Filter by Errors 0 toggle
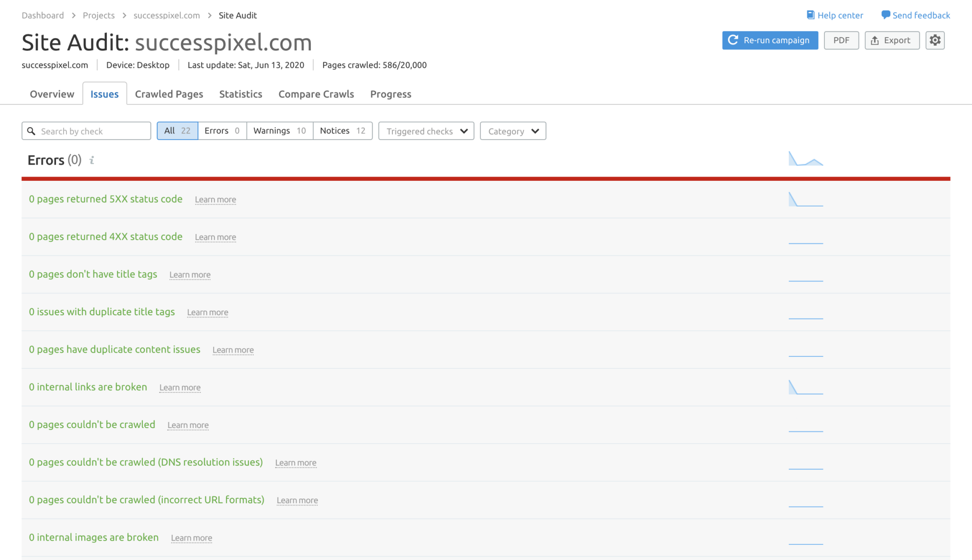Viewport: 972px width, 560px height. coord(222,131)
